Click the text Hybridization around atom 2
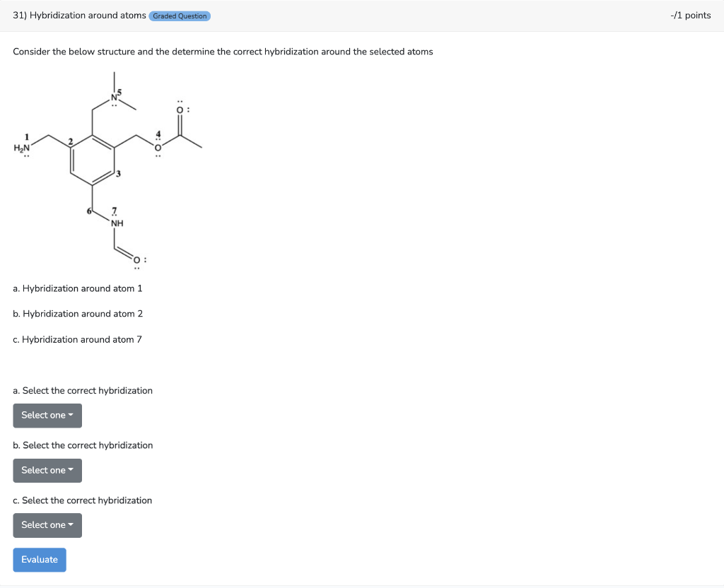The width and height of the screenshot is (724, 588). [78, 314]
